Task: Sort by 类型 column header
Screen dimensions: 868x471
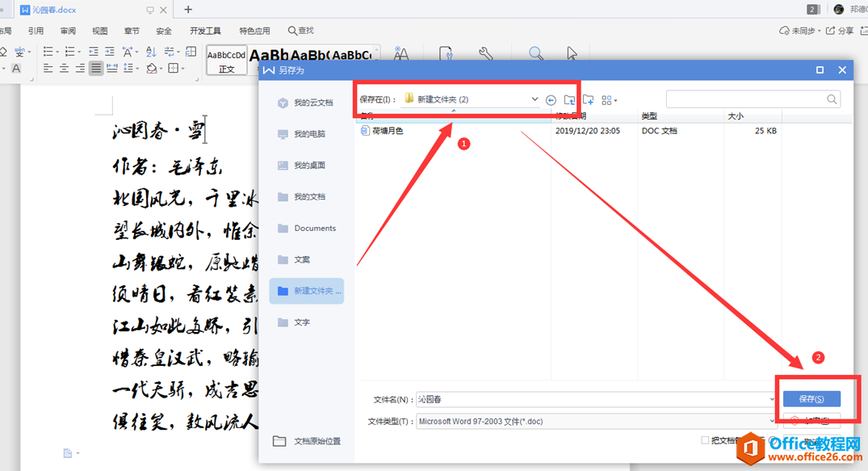Action: pyautogui.click(x=649, y=116)
